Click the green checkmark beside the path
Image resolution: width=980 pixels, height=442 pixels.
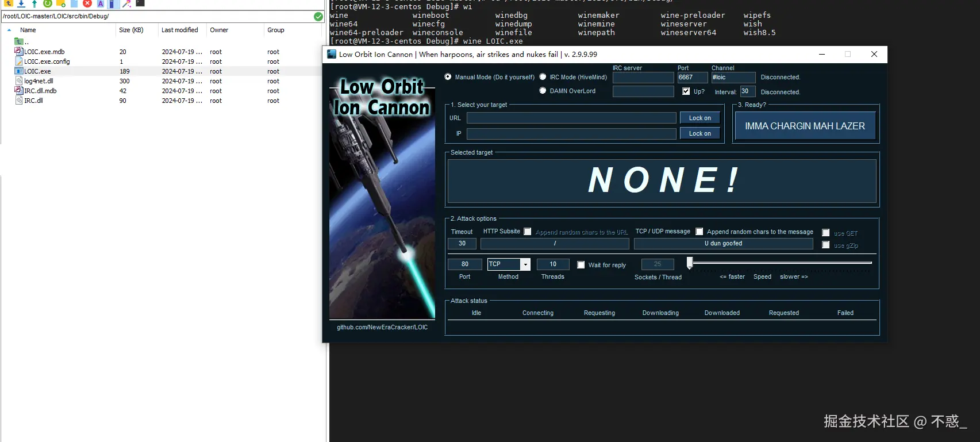point(318,16)
